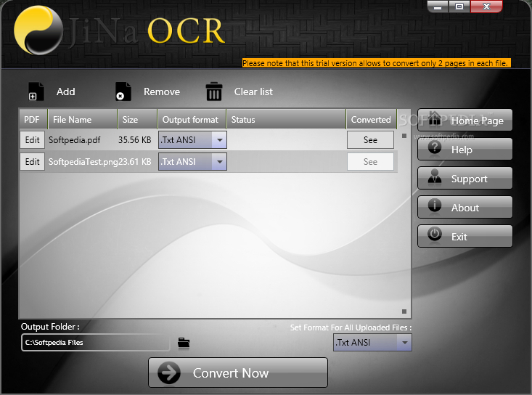Open the Help button
The image size is (532, 395).
[465, 149]
